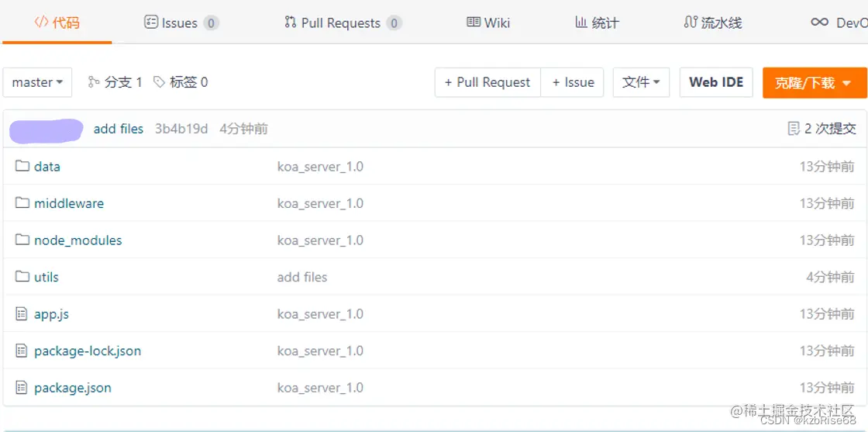Open the 统计 statistics tab
This screenshot has width=868, height=432.
597,22
